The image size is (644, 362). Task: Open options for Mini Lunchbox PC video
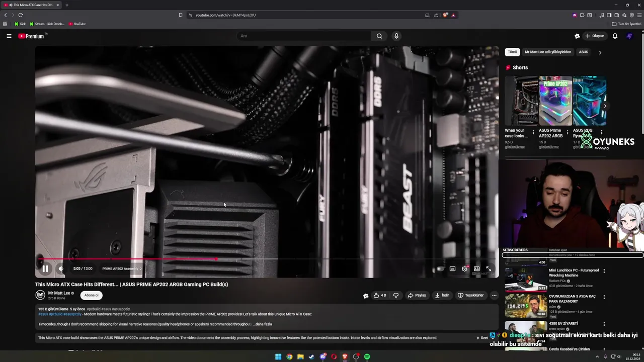604,271
